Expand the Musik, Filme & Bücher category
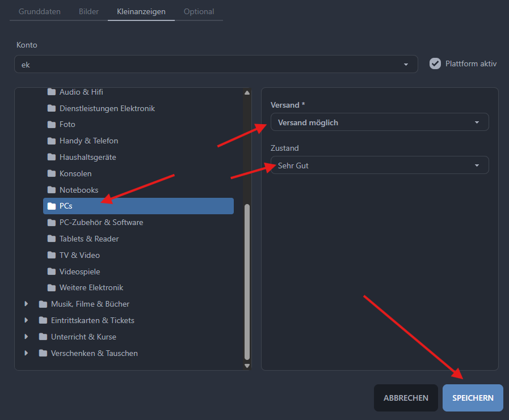This screenshot has height=420, width=509. click(27, 304)
